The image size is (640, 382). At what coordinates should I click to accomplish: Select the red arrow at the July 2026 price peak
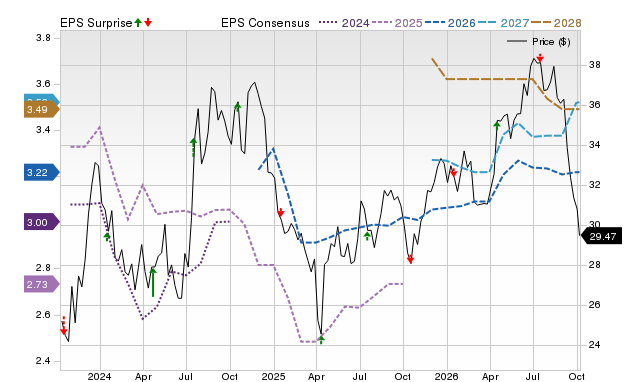coord(540,58)
